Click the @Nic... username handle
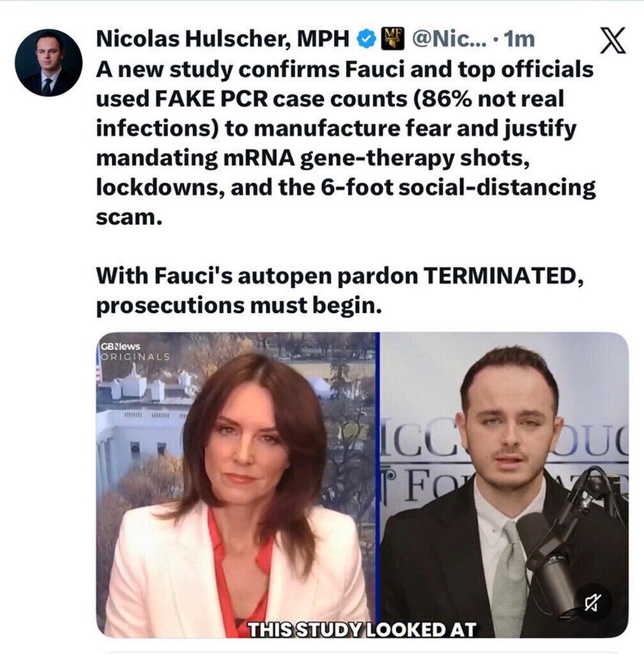 [x=449, y=39]
